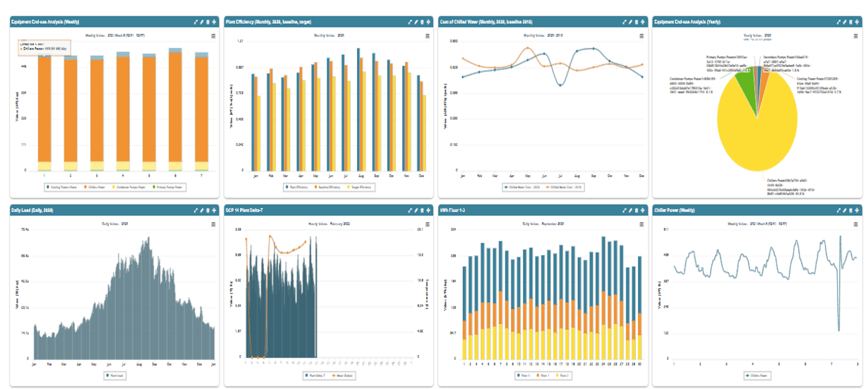Delete the DCP 14 Plant Delta-T widget
868x389 pixels.
[422, 210]
